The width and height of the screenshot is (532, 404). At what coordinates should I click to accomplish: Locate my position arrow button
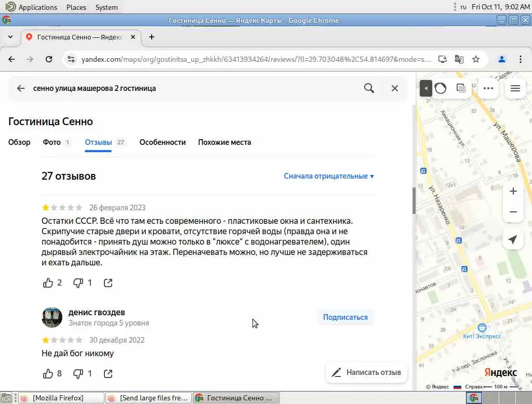pos(513,239)
